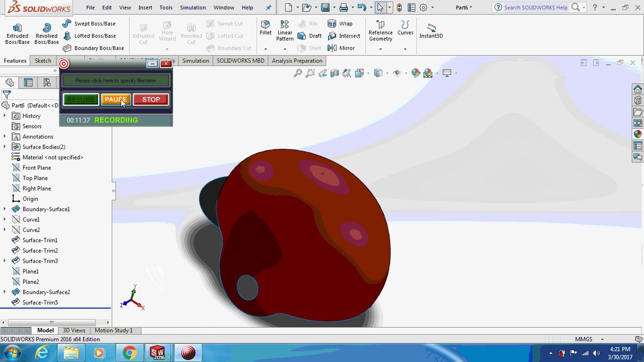Open Reference Geometry tool

[x=380, y=31]
